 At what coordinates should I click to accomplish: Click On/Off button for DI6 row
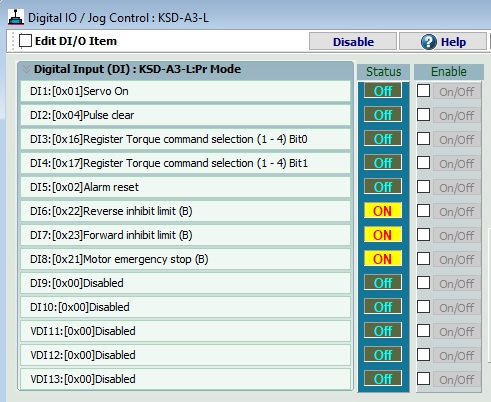pos(457,211)
